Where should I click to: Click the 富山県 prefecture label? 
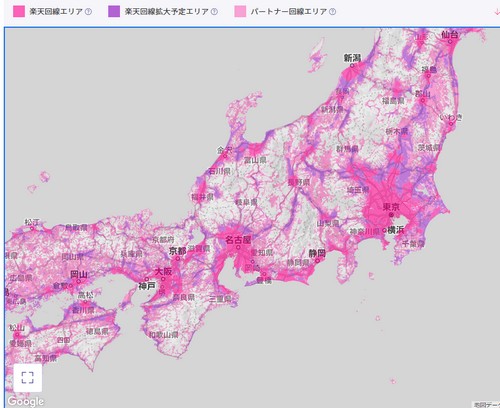[255, 160]
